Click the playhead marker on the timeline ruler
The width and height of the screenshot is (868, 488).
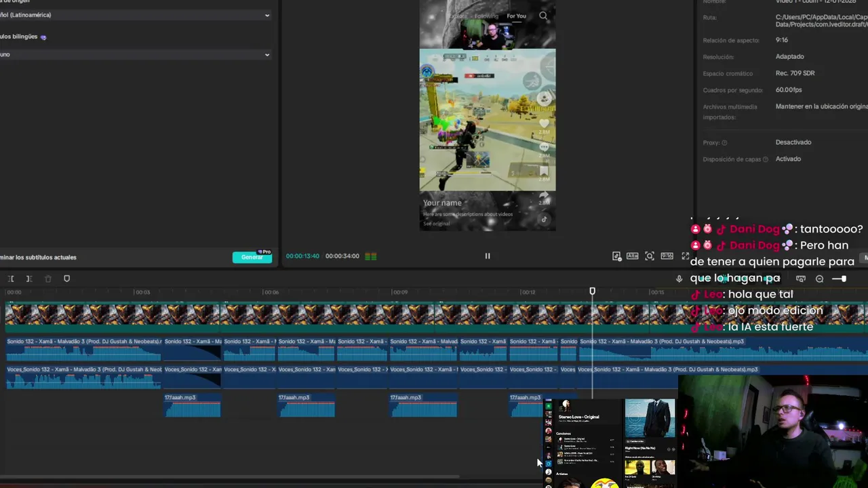click(x=592, y=291)
